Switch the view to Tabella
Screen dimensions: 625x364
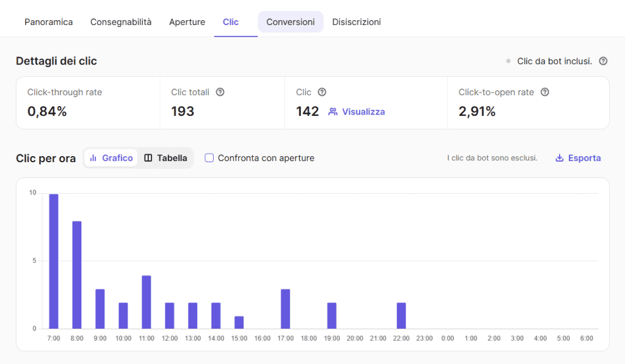pos(165,158)
